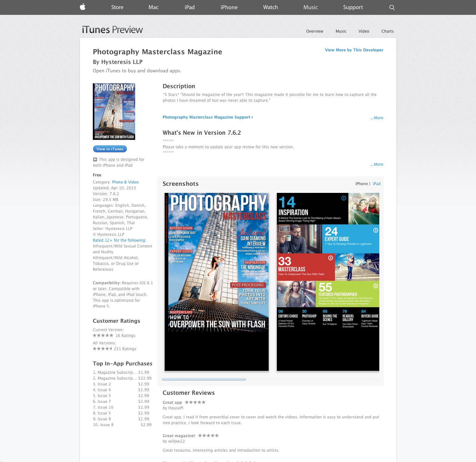The width and height of the screenshot is (476, 462).
Task: Click the View in iTunes button
Action: pyautogui.click(x=110, y=149)
